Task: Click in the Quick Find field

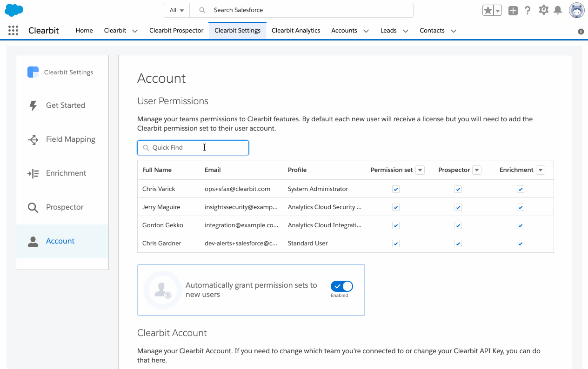Action: coord(193,148)
